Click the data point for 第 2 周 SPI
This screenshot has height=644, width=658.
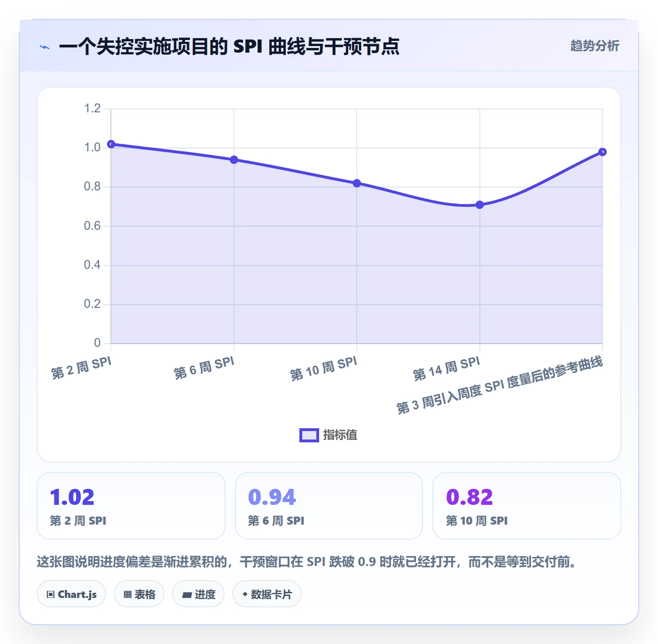click(111, 144)
